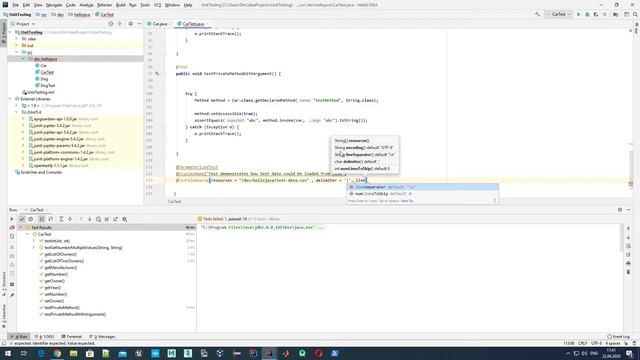This screenshot has height=360, width=640.
Task: Run CarTest with the green play icon
Action: (578, 14)
